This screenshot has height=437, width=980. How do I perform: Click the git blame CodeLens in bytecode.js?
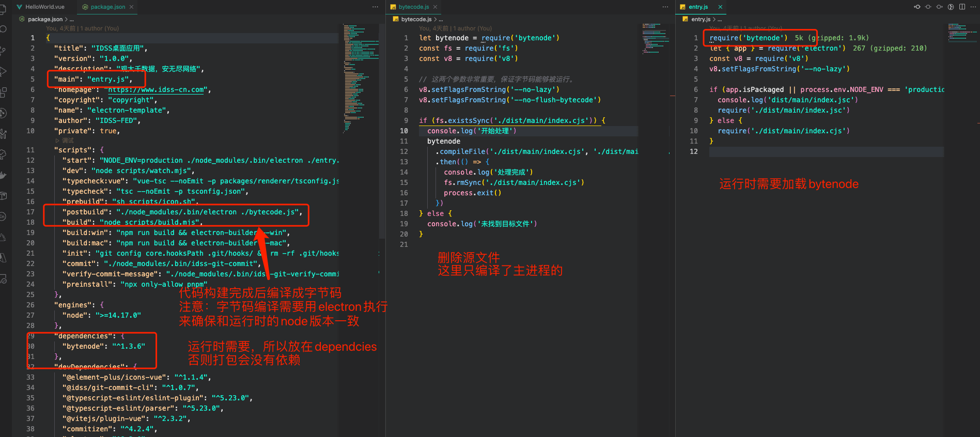[x=455, y=28]
